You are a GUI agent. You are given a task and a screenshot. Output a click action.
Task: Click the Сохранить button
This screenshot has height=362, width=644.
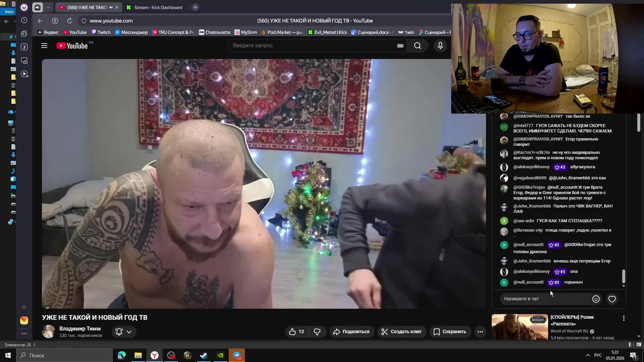pos(450,332)
